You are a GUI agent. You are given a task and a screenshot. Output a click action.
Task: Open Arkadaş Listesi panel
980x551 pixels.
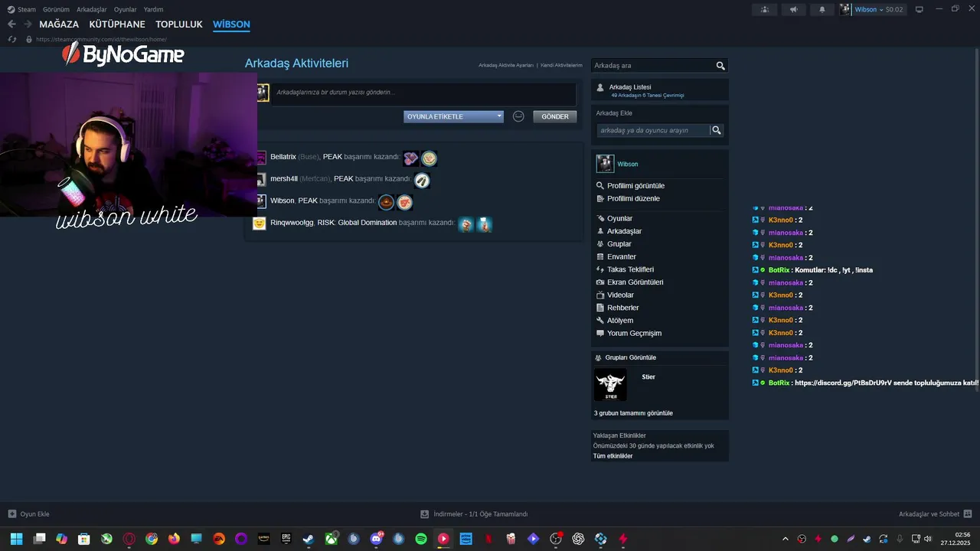(659, 90)
